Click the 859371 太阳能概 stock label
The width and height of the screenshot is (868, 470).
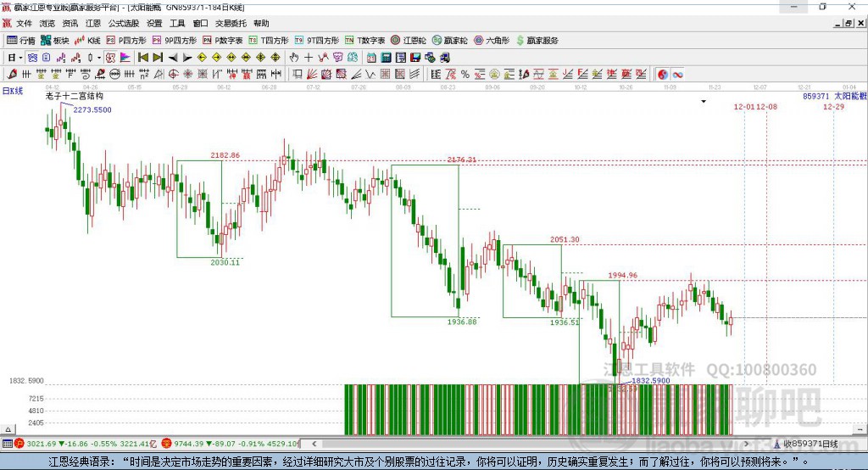pos(835,97)
